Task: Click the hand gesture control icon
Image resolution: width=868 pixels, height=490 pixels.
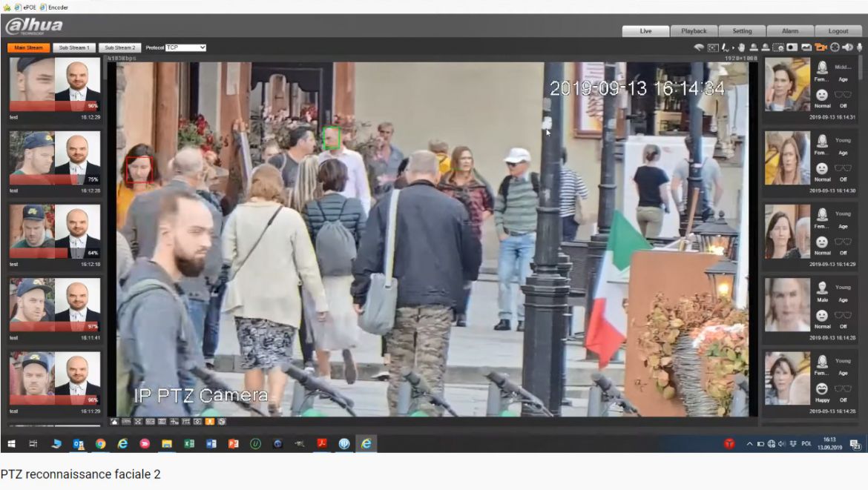Action: pyautogui.click(x=741, y=47)
